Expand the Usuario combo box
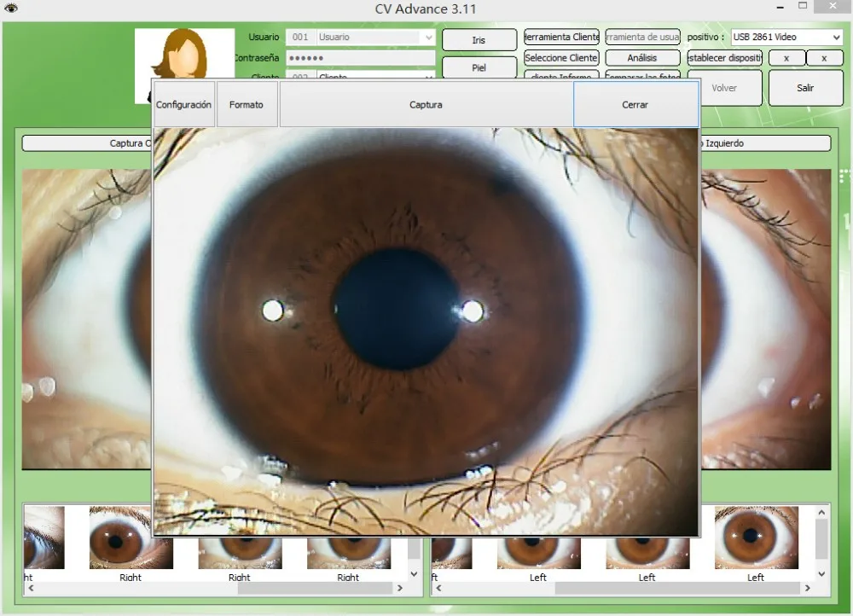853x616 pixels. pyautogui.click(x=427, y=38)
